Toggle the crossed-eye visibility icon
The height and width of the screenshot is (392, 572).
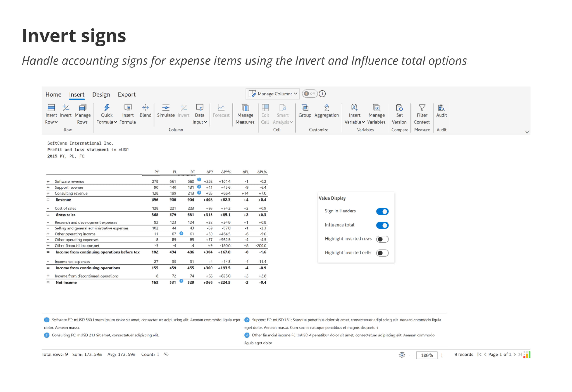click(166, 354)
